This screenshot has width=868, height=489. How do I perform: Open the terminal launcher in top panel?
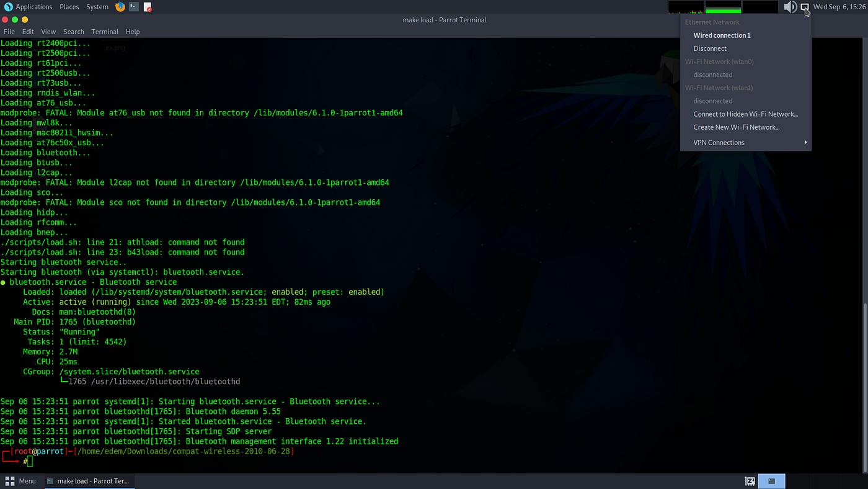(134, 7)
